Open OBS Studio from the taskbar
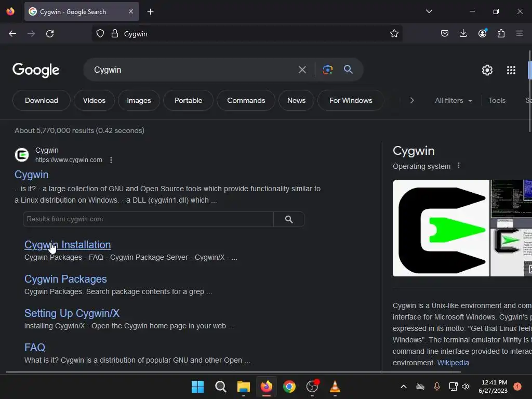This screenshot has height=399, width=532. 312,387
